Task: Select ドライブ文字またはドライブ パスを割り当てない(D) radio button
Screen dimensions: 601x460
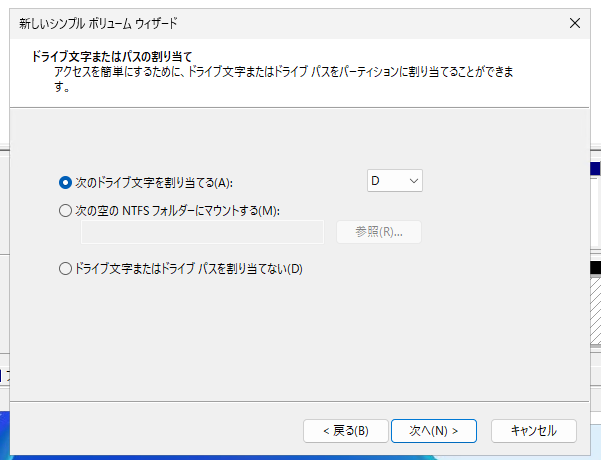Action: (x=66, y=268)
